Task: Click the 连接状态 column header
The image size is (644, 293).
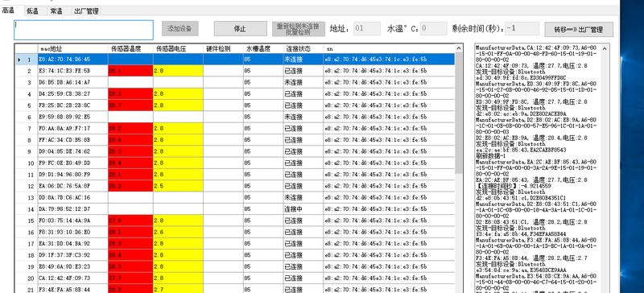Action: (303, 48)
